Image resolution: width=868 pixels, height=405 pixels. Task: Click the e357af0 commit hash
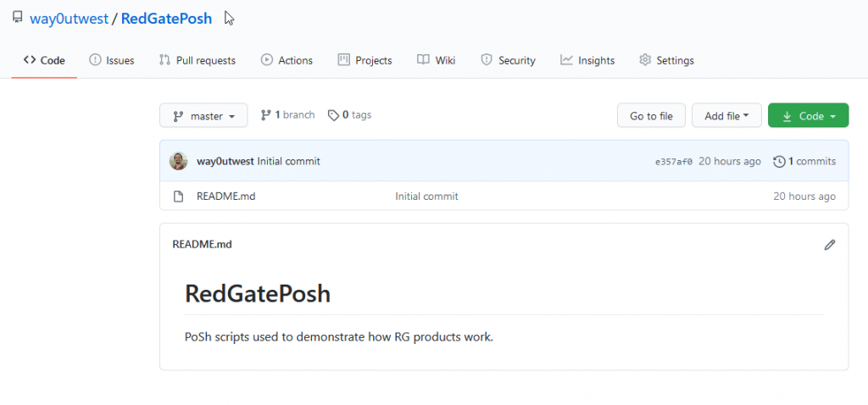(674, 162)
